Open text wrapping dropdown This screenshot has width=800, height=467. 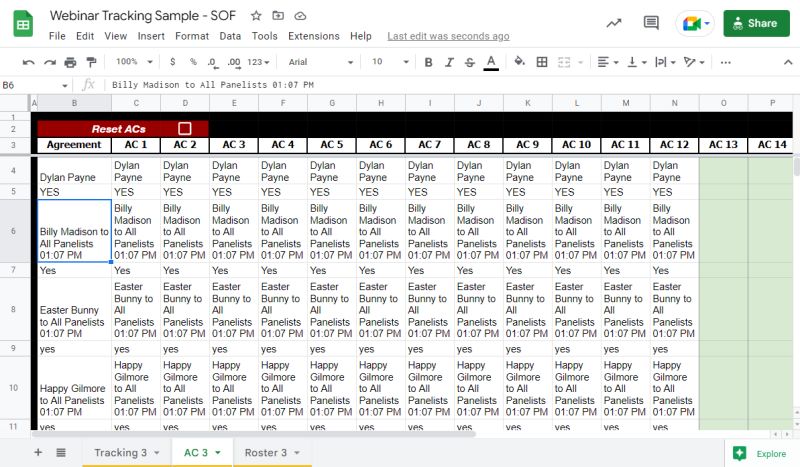[665, 62]
